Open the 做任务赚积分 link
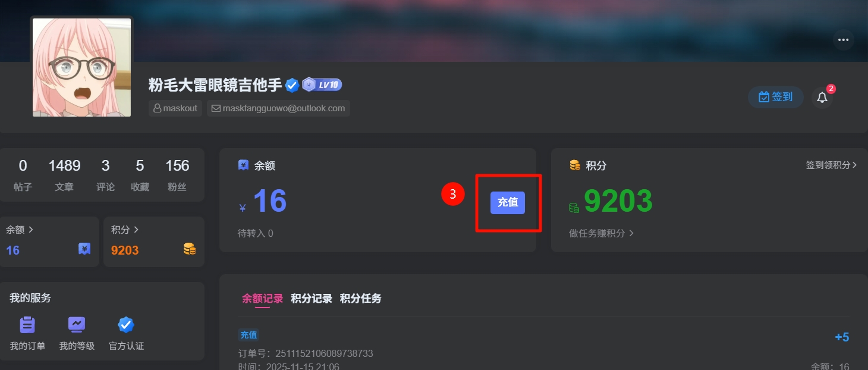This screenshot has height=370, width=868. click(x=601, y=233)
